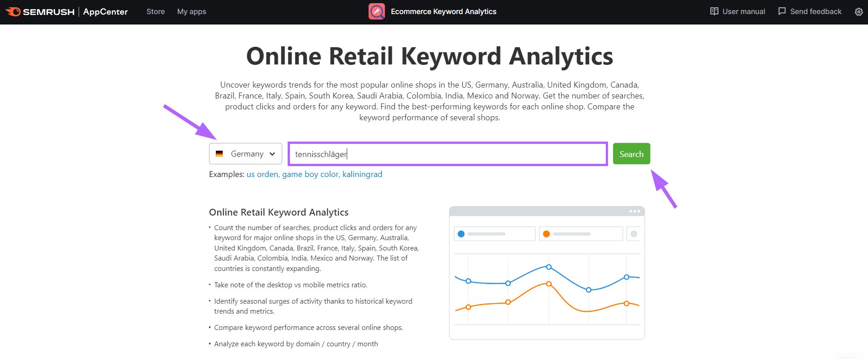Click the 'Identify seasonal surges' bullet text
The height and width of the screenshot is (359, 868).
[x=313, y=306]
